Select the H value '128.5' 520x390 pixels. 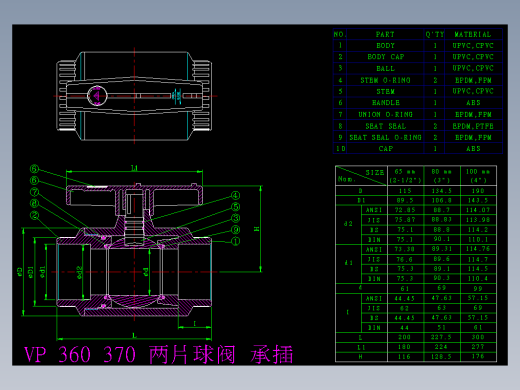pos(442,357)
